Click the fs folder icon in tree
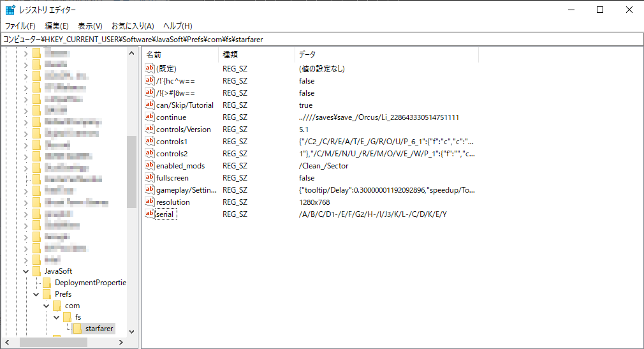The width and height of the screenshot is (644, 349). [68, 317]
